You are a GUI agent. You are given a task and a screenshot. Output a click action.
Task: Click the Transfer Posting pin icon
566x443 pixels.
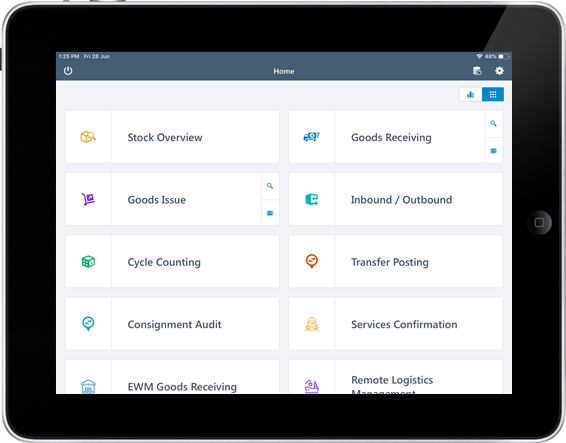pyautogui.click(x=312, y=261)
